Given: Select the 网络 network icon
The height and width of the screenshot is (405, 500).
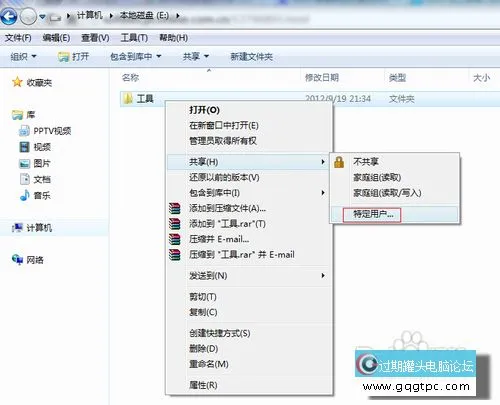Looking at the screenshot, I should [17, 259].
